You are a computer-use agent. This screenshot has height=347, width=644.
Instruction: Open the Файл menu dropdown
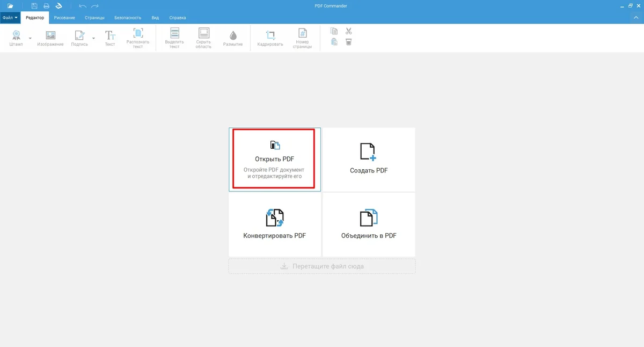tap(10, 18)
